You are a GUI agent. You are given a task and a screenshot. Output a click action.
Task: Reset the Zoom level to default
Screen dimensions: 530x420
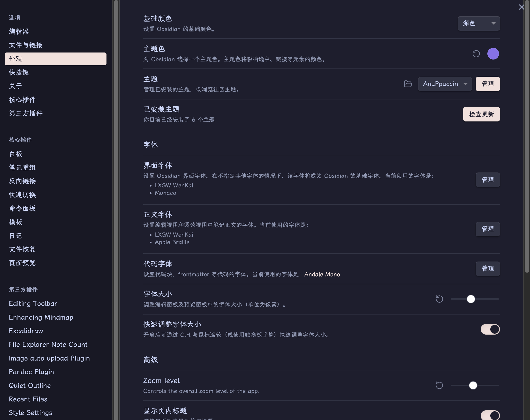(439, 385)
